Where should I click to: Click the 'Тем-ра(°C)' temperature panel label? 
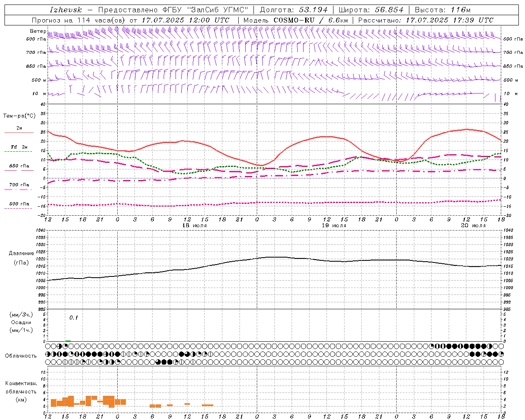pyautogui.click(x=19, y=116)
